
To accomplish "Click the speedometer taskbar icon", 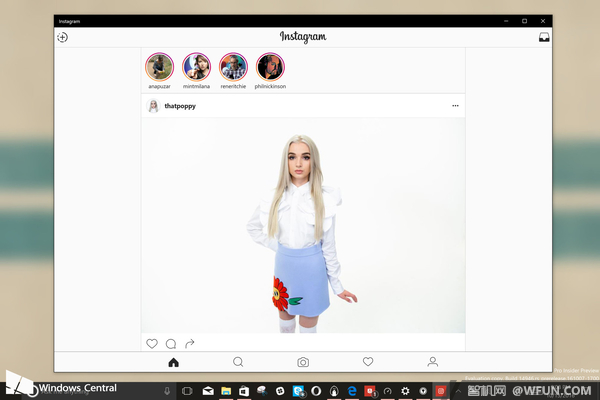I will [387, 391].
